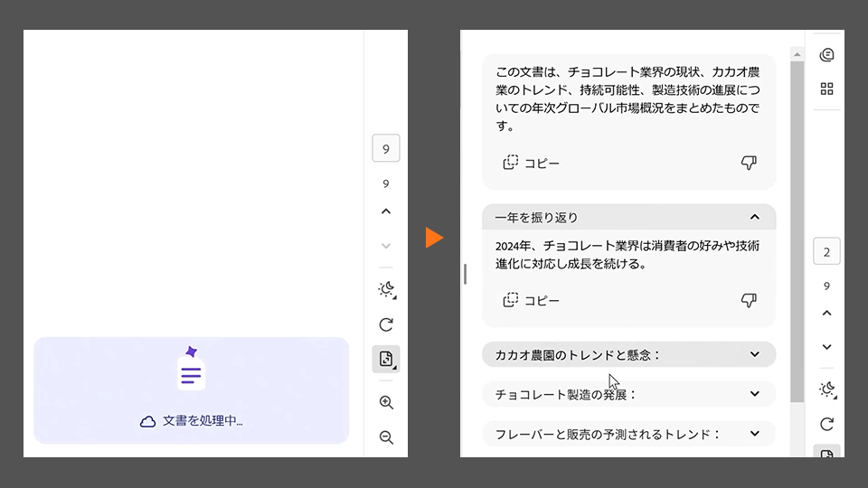Expand the カカオ農園のトレンドと懸念 section
The width and height of the screenshot is (868, 488).
[755, 355]
